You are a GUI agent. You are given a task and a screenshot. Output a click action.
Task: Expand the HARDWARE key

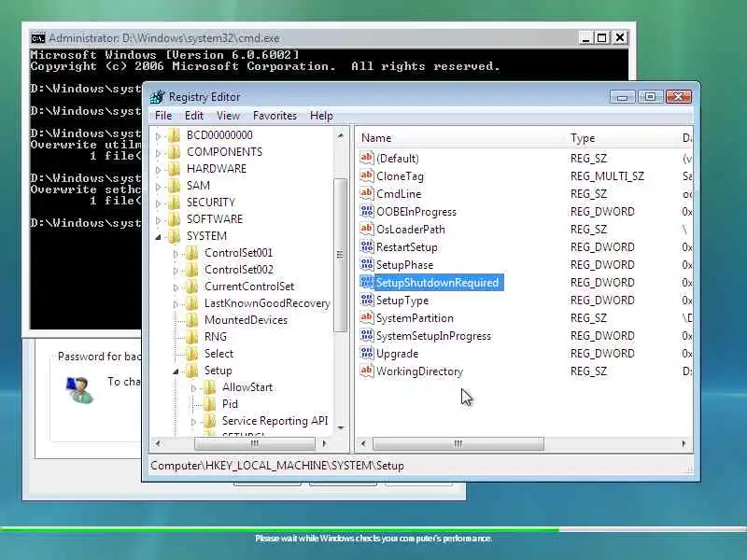point(158,170)
